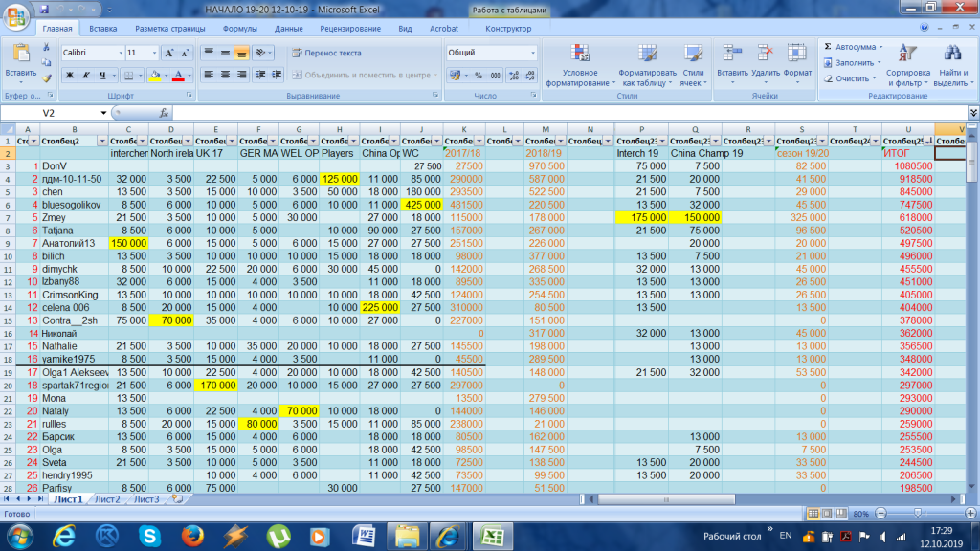
Task: Toggle Wrap Text (Перенос текста)
Action: pos(326,53)
